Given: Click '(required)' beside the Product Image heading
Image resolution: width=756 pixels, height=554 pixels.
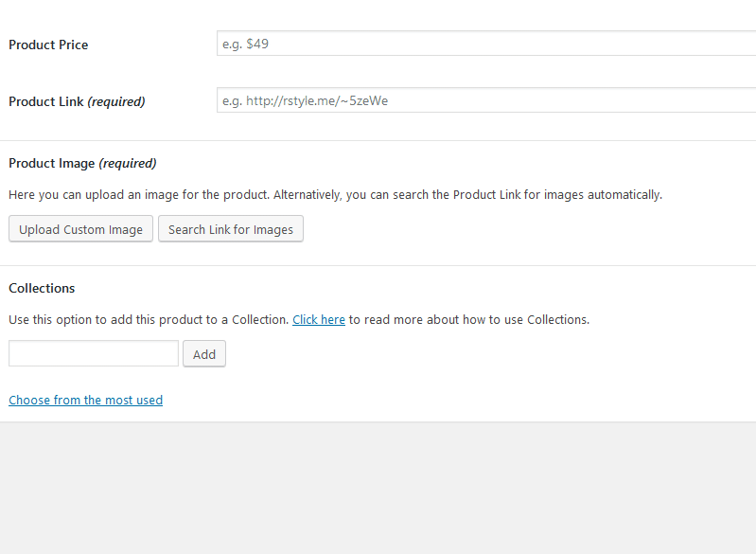Looking at the screenshot, I should [x=128, y=163].
